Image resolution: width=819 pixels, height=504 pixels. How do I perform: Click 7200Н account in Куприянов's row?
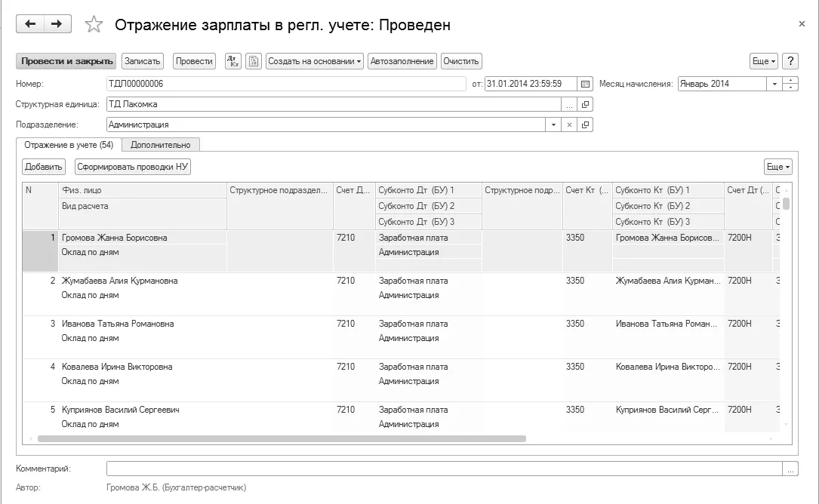[x=740, y=410]
